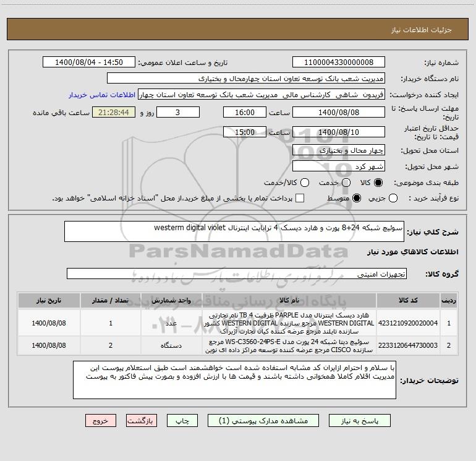Select the کالا radio button

tap(378, 183)
